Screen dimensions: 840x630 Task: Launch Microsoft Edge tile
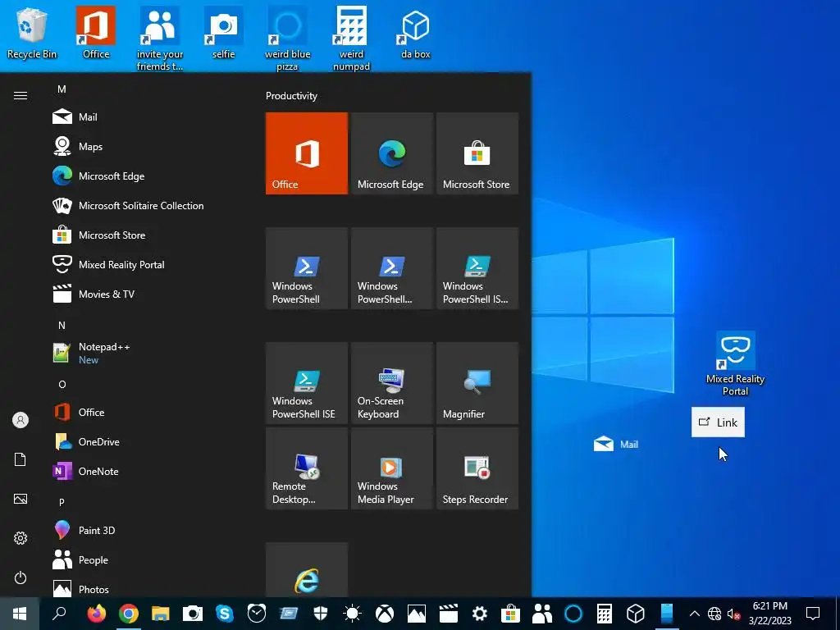point(391,153)
